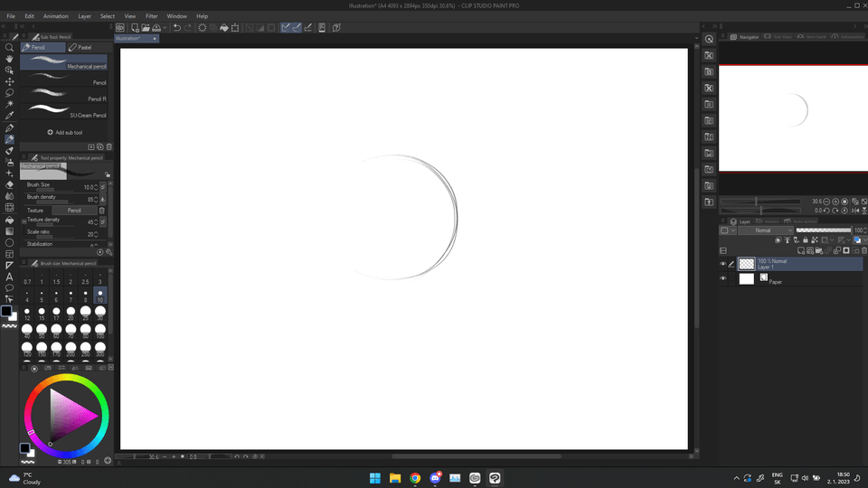Select the Magnifier zoom tool
Screen dimensions: 868x488
pos(9,47)
